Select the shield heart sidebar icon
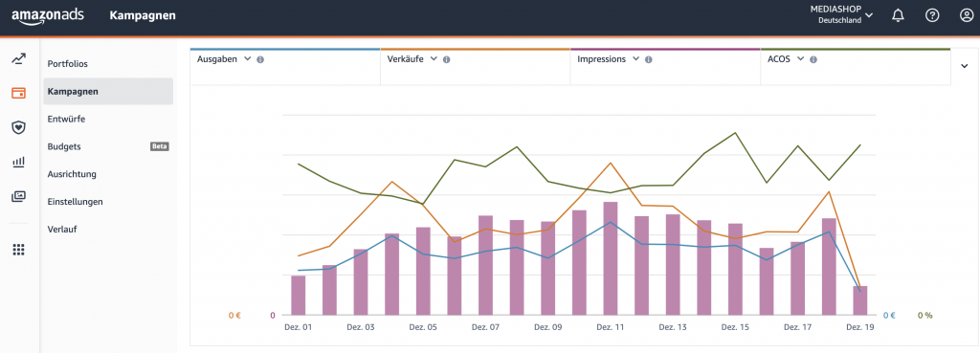This screenshot has width=980, height=353. tap(19, 127)
